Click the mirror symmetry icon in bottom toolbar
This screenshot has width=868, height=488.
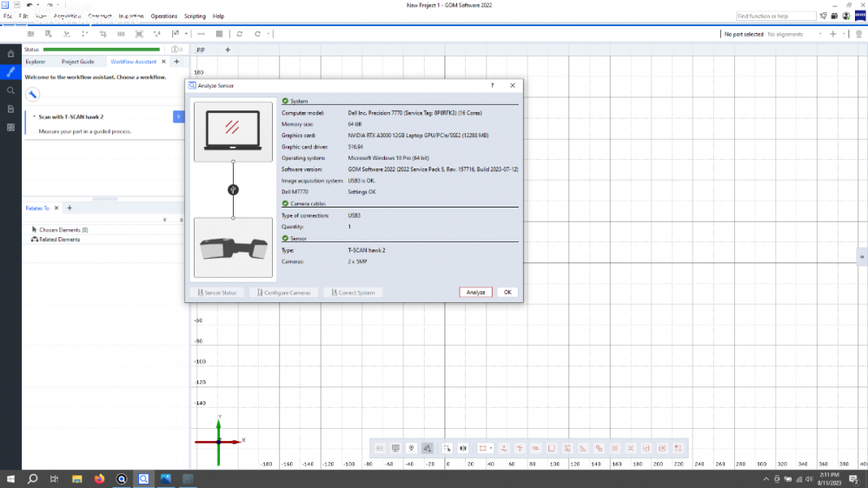[x=463, y=448]
